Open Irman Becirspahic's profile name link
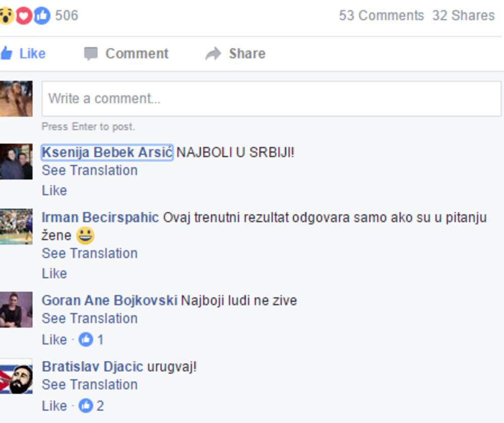 (x=100, y=218)
